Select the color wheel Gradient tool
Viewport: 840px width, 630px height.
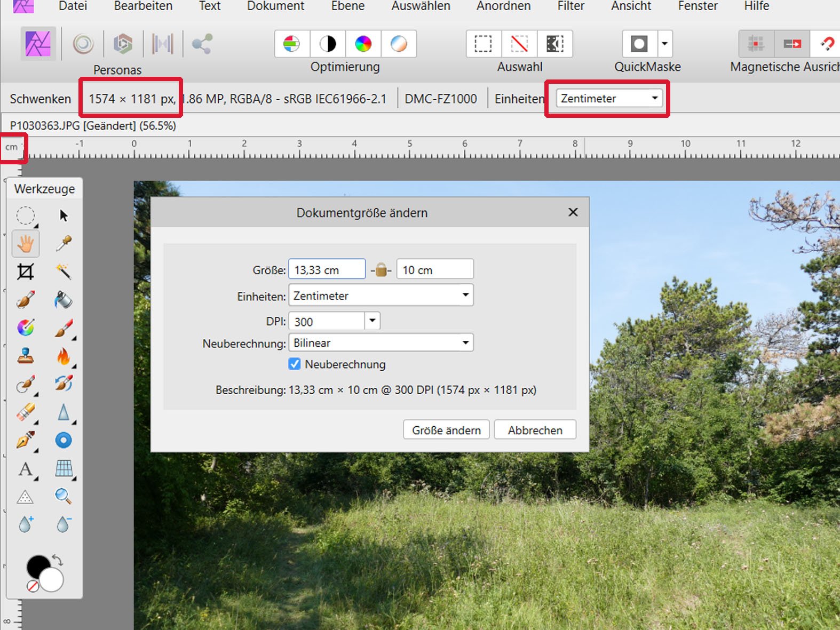click(26, 328)
